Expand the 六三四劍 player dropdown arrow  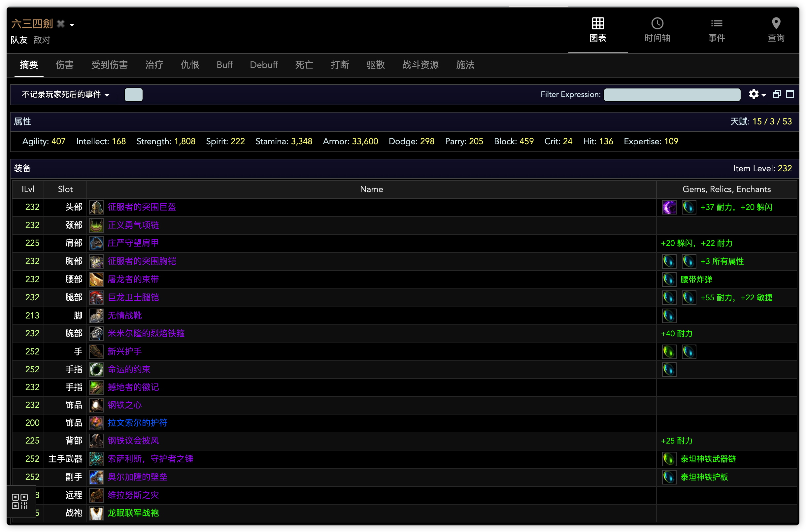pyautogui.click(x=72, y=25)
